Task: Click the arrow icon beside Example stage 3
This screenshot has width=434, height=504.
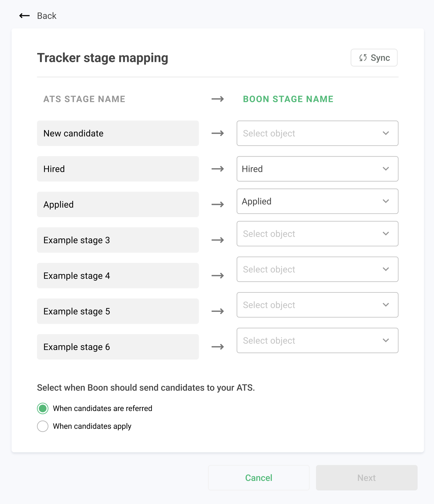Action: (218, 240)
